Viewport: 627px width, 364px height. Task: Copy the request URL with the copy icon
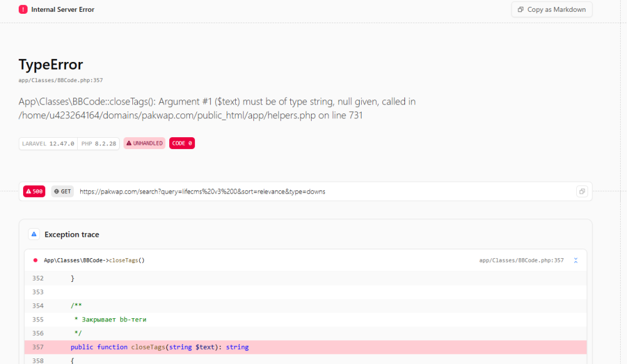click(x=582, y=191)
